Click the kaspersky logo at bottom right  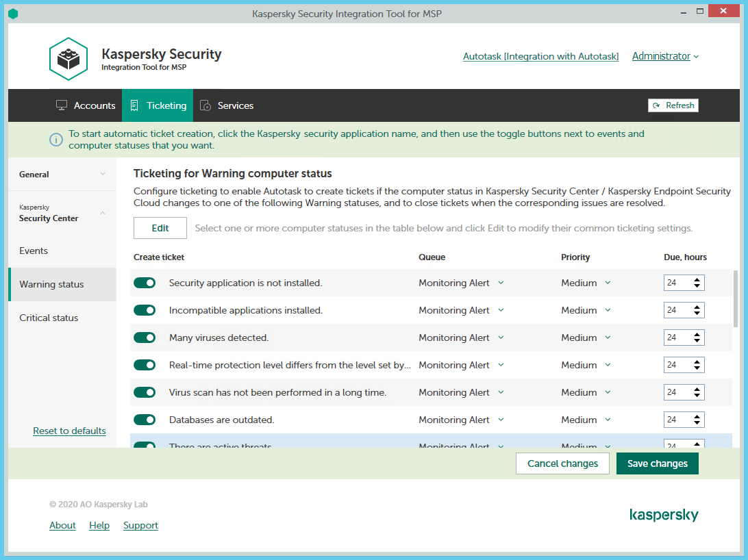tap(664, 515)
